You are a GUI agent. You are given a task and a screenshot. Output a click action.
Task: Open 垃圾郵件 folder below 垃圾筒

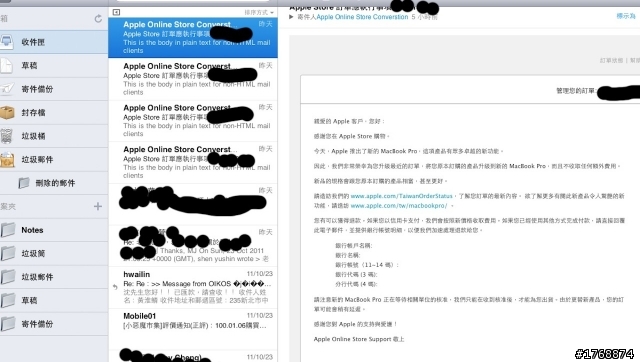54,277
